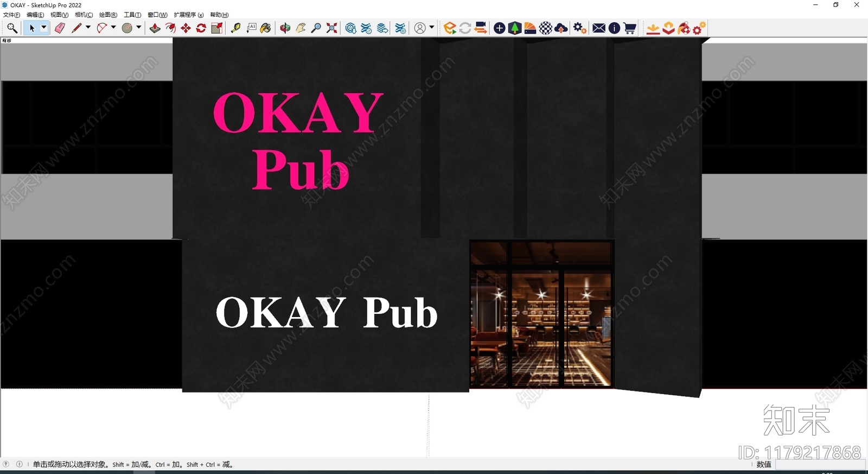Open the 帮助(H) menu
The image size is (868, 474).
219,15
